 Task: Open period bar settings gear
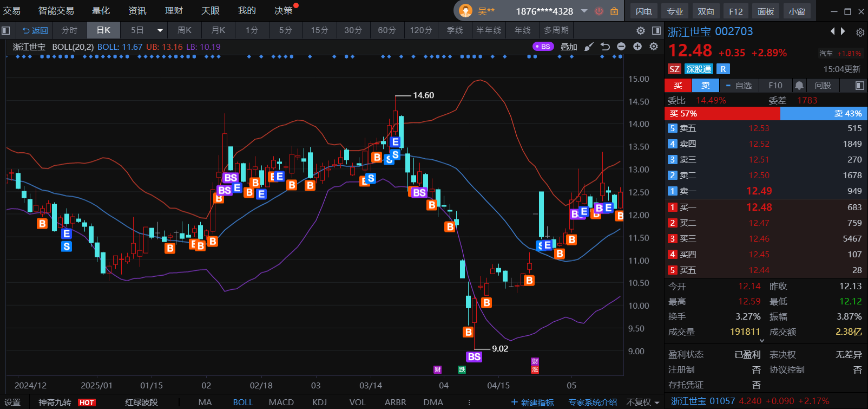pos(641,30)
